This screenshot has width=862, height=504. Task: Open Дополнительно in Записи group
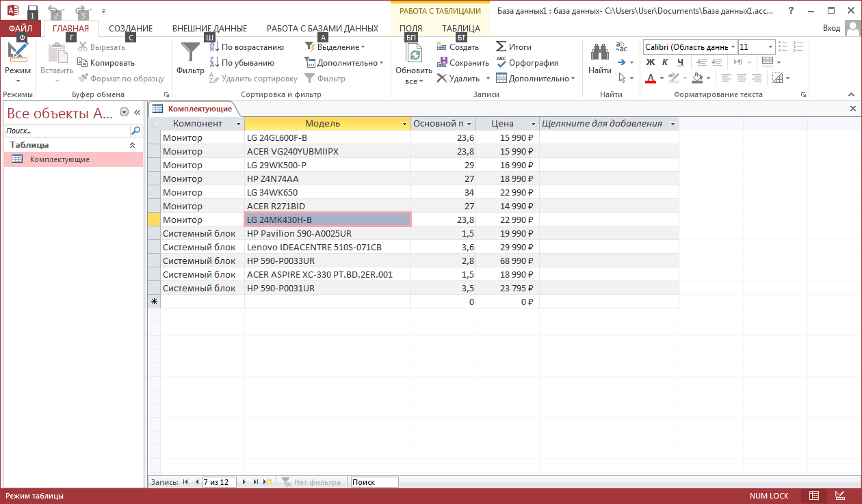pyautogui.click(x=536, y=78)
